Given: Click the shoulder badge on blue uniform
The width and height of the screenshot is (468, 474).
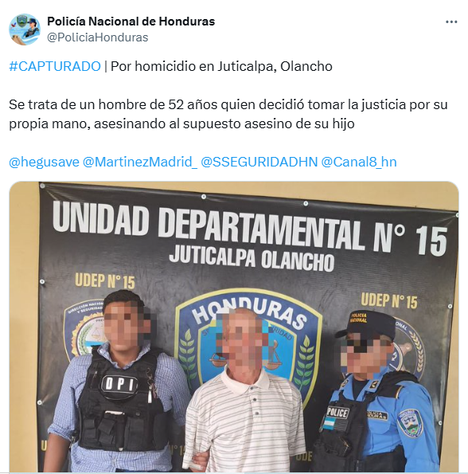Looking at the screenshot, I should 411,423.
